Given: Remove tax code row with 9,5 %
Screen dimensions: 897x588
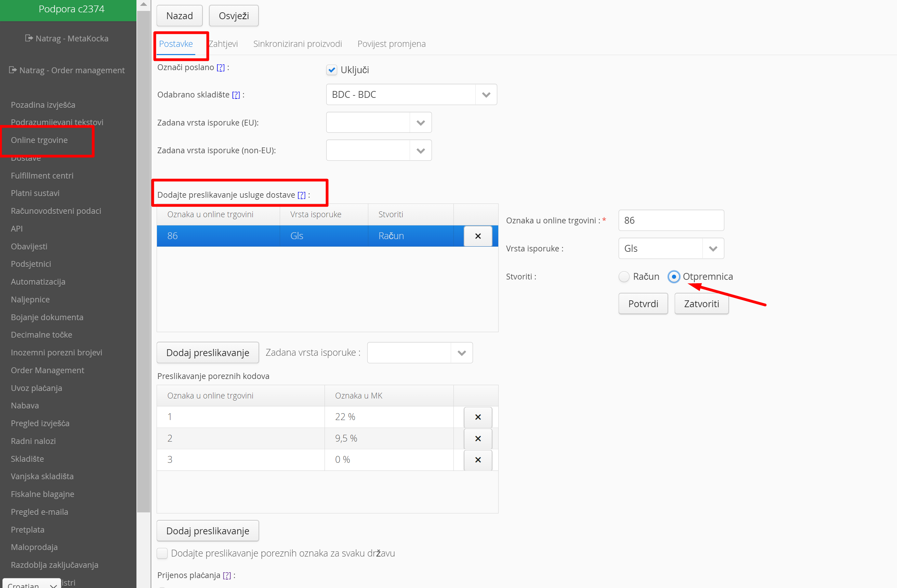Looking at the screenshot, I should click(477, 439).
